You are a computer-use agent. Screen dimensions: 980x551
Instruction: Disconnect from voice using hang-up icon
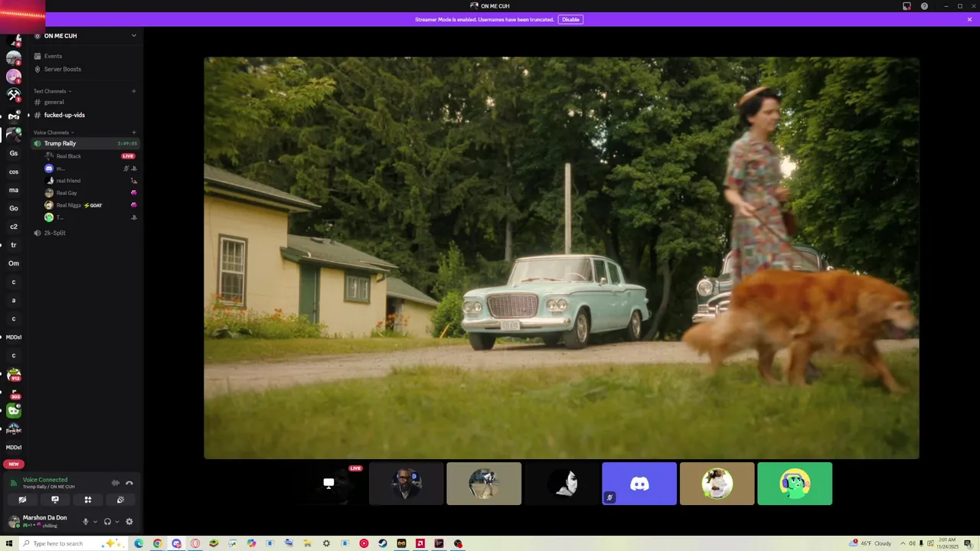(129, 483)
